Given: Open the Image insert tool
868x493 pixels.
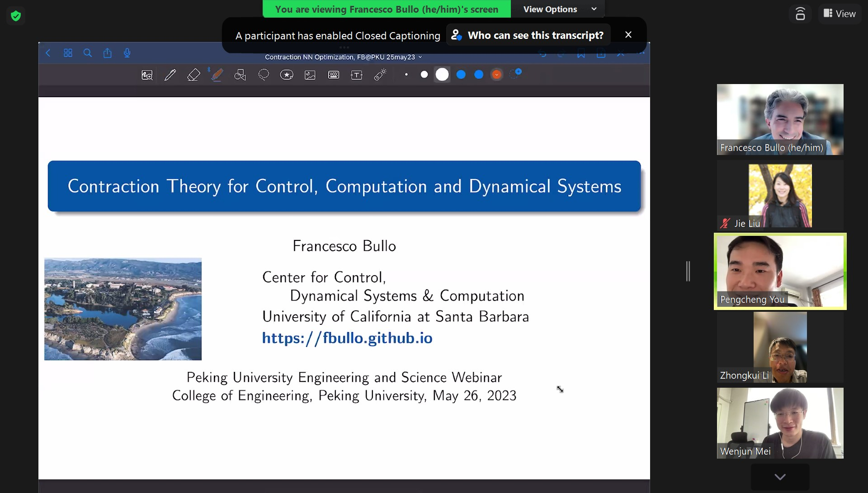Looking at the screenshot, I should (x=310, y=75).
